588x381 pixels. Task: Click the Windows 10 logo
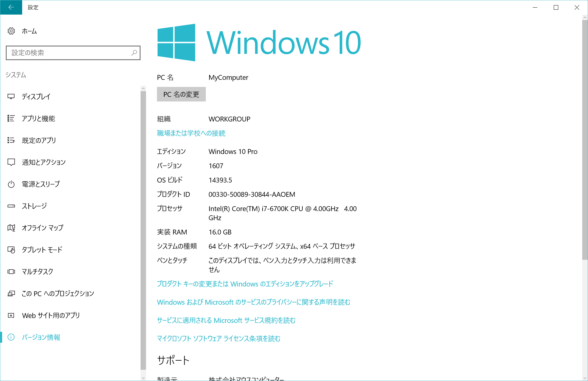point(260,43)
